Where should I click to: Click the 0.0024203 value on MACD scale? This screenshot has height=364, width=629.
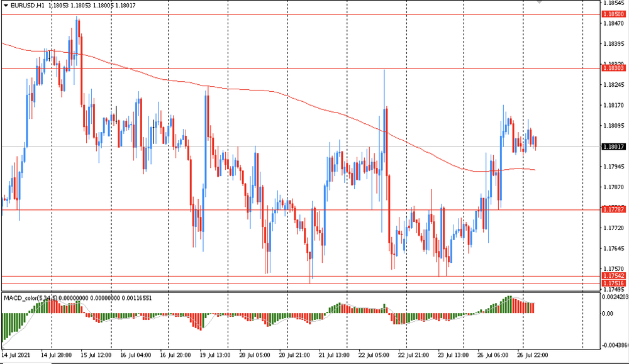point(615,297)
